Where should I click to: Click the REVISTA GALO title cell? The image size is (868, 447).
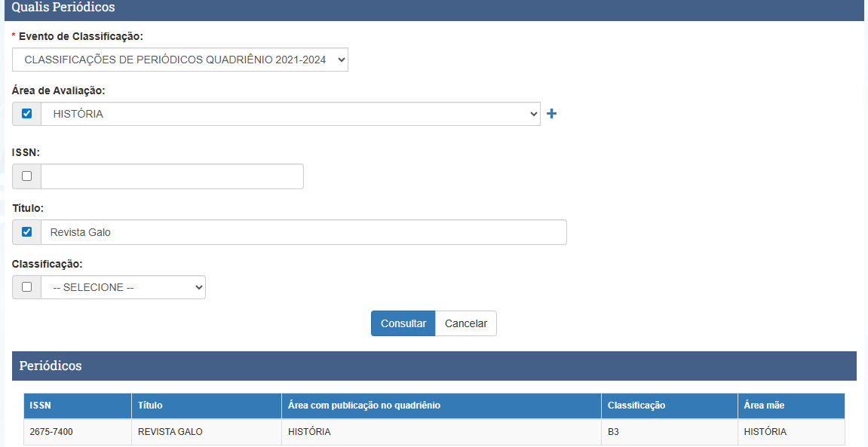pos(170,432)
